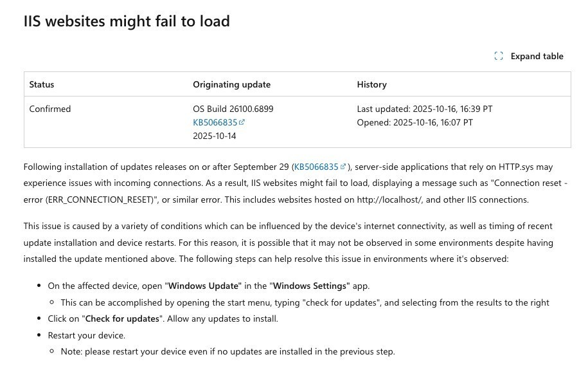Screen dimensions: 588x368
Task: Click the Expand table label
Action: pos(537,56)
